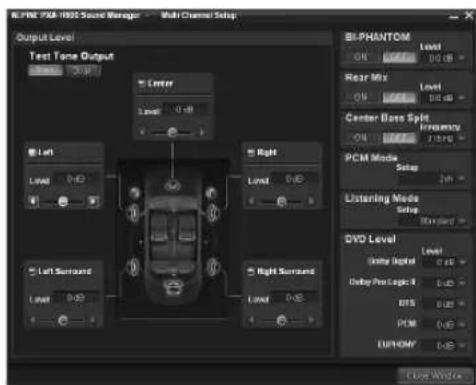Click the Right Level value field
Image resolution: width=476 pixels, height=385 pixels.
pyautogui.click(x=296, y=179)
